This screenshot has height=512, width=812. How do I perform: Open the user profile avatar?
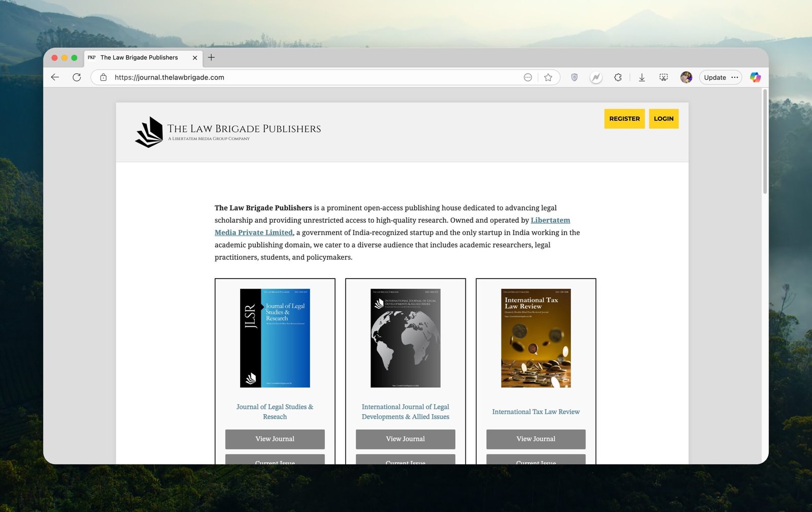(x=686, y=77)
